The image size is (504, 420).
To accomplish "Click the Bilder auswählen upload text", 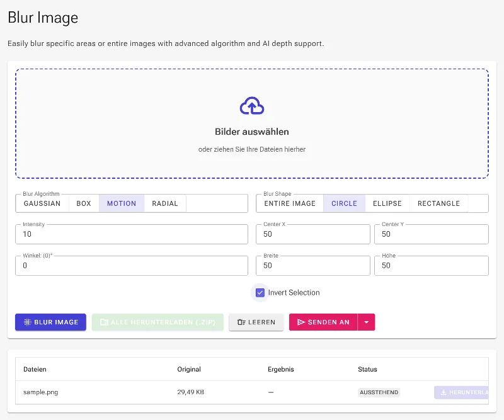I will pos(252,132).
